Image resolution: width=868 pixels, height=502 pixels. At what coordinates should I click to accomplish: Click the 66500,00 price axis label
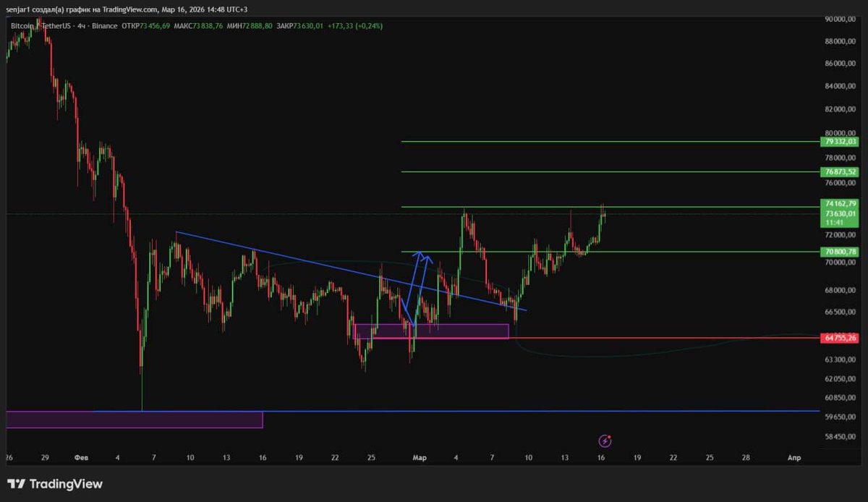coord(841,312)
